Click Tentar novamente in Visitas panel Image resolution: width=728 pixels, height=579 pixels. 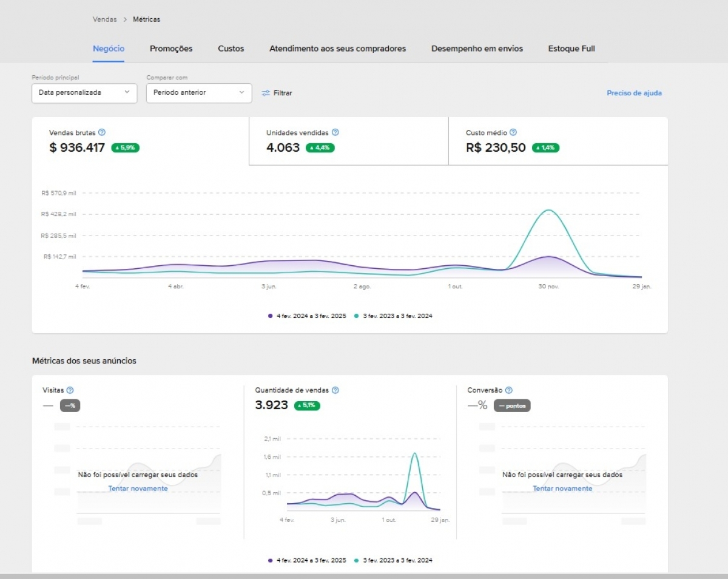tap(138, 489)
